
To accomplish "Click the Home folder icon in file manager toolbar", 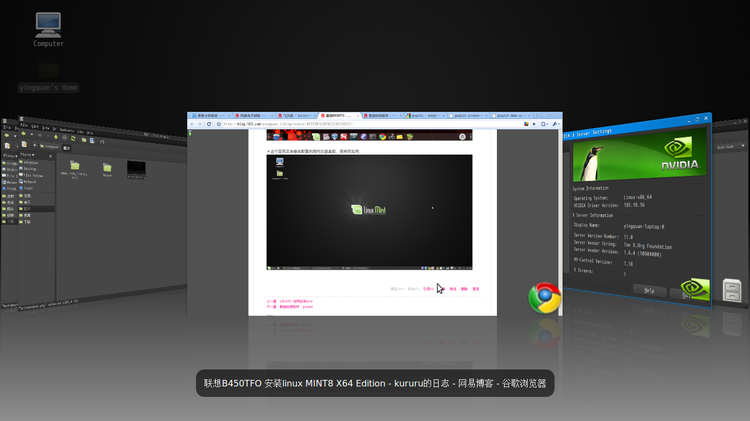I will tap(84, 140).
